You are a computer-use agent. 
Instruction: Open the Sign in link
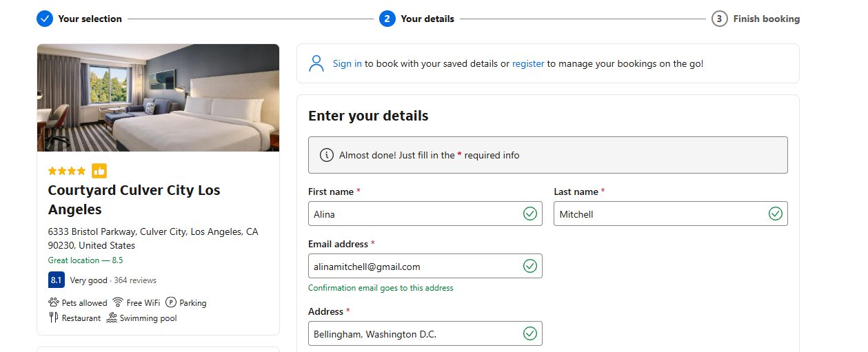coord(347,63)
